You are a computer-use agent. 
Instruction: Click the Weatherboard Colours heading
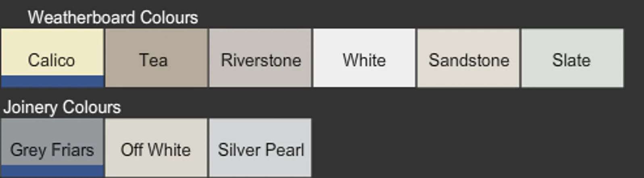click(113, 18)
